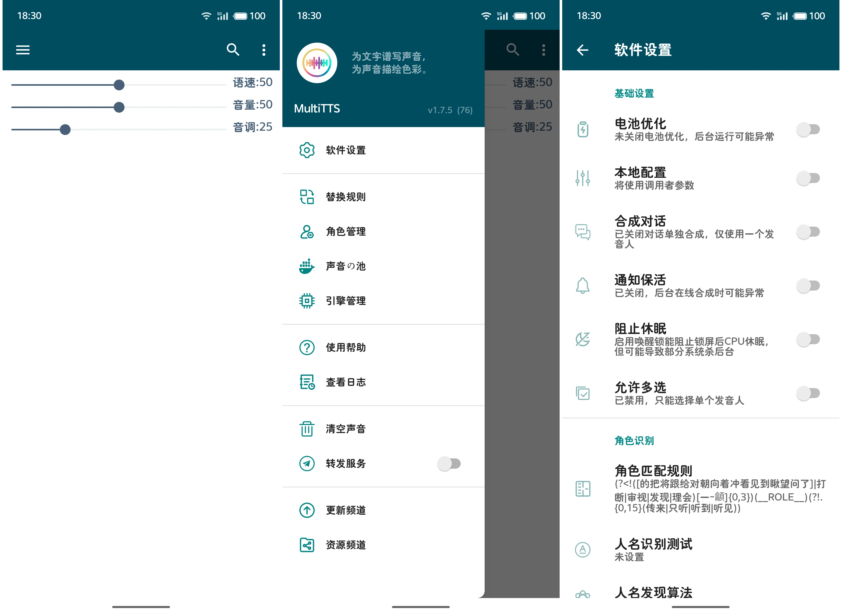The width and height of the screenshot is (842, 616).
Task: Open 查看日志 from the drawer
Action: click(x=383, y=382)
